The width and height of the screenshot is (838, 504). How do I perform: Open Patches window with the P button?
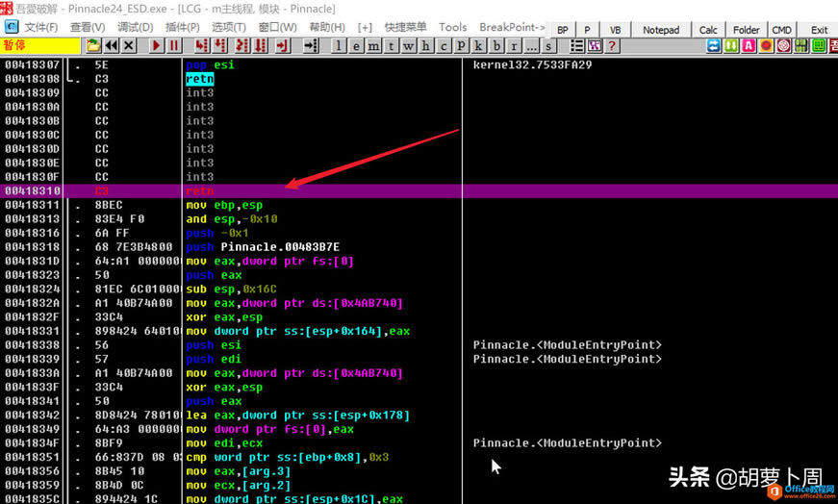click(x=461, y=46)
